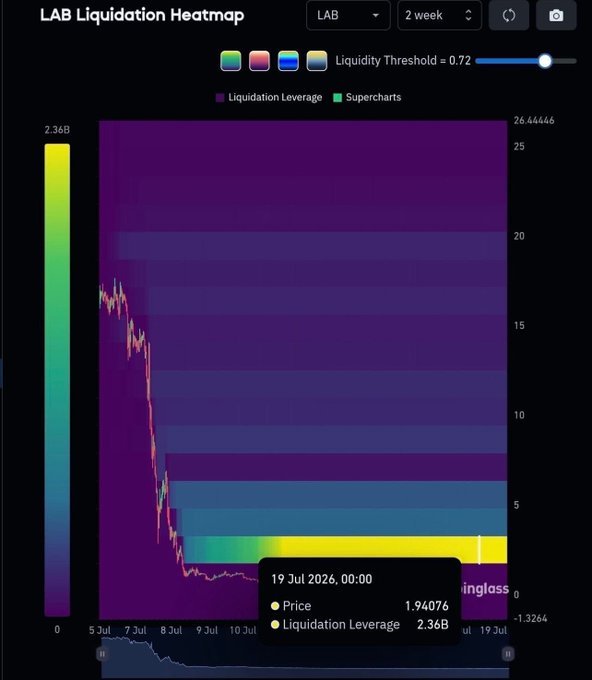The height and width of the screenshot is (680, 592).
Task: Select the yellow-gray color scheme swatch
Action: coord(317,61)
